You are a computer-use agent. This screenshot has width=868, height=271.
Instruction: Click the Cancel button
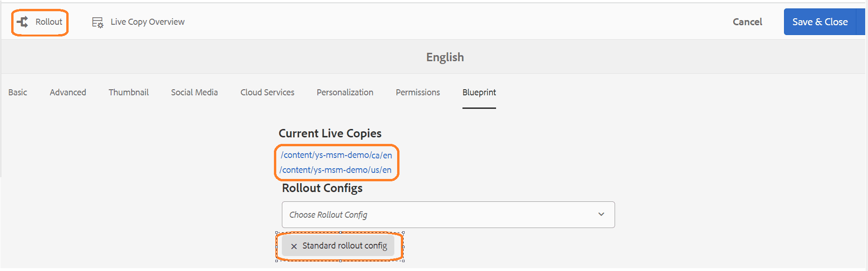pyautogui.click(x=747, y=22)
